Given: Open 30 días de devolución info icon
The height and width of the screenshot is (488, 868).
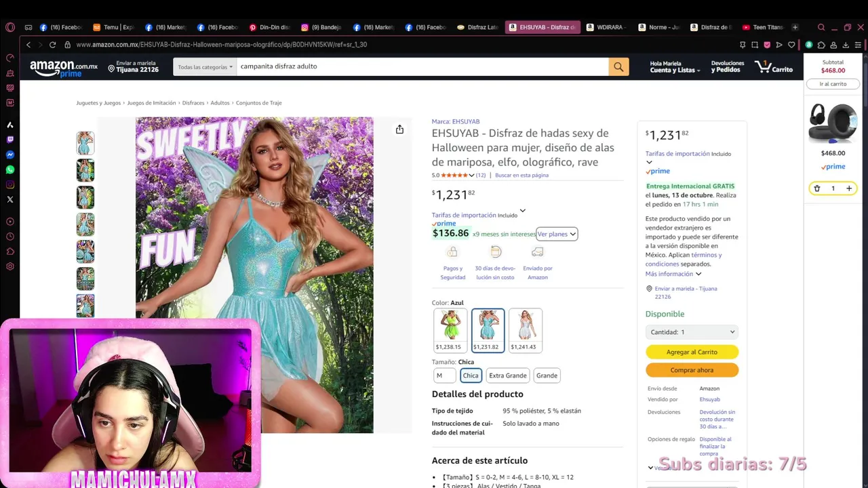Looking at the screenshot, I should point(496,252).
